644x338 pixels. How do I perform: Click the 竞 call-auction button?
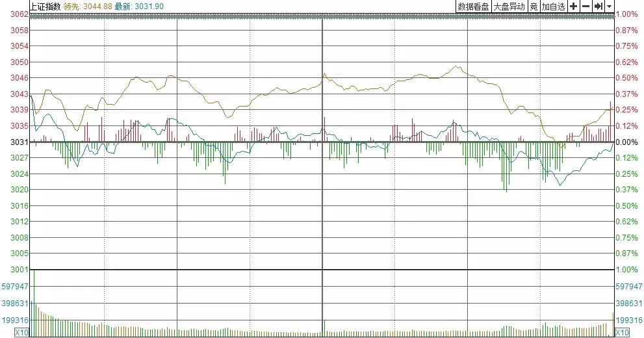pyautogui.click(x=534, y=6)
